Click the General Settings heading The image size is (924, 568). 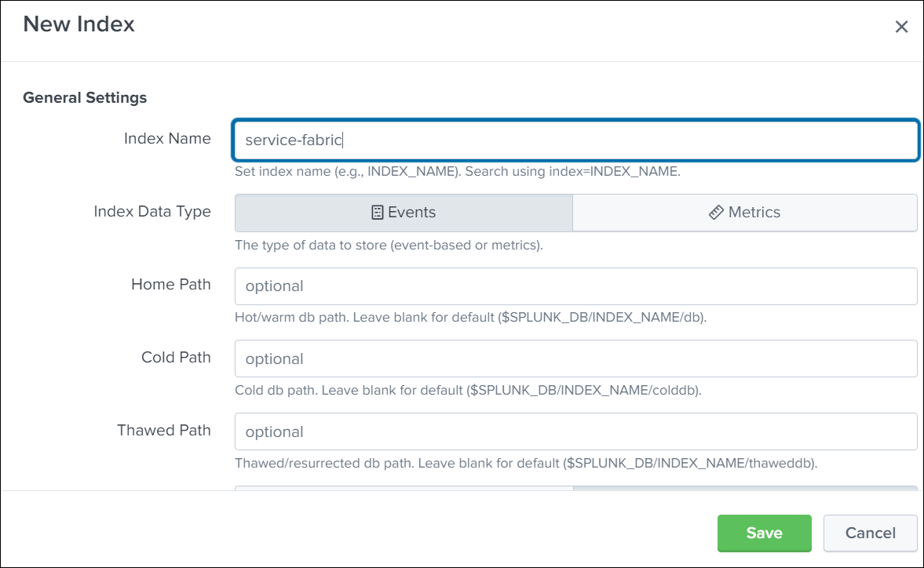tap(84, 97)
